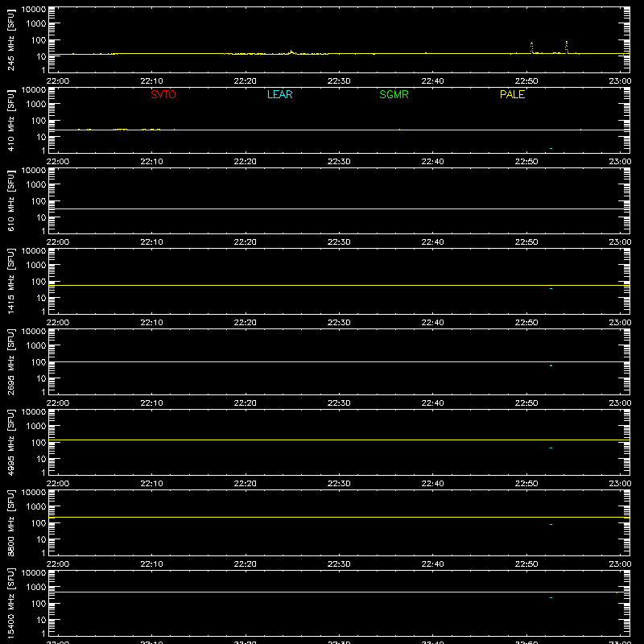
Task: Select the 610 MHz [SFU] axis title
Action: point(11,200)
